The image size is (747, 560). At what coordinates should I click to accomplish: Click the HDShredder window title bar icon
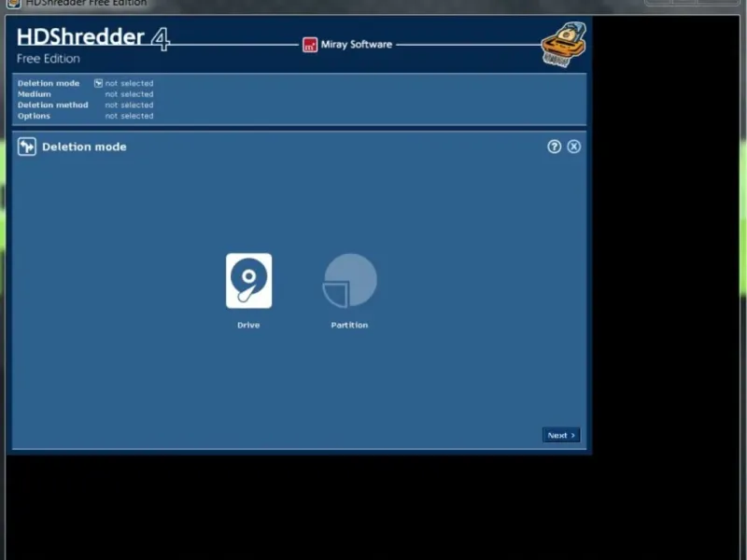click(14, 4)
